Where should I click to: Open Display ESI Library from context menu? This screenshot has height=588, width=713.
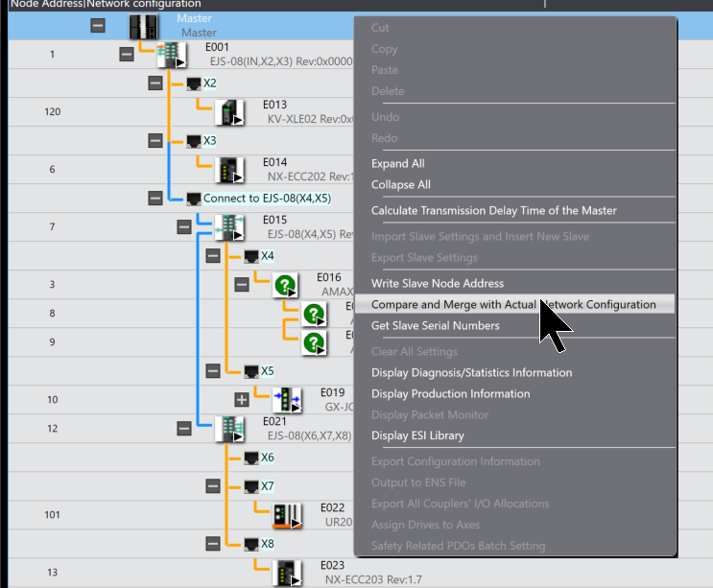[x=417, y=435]
